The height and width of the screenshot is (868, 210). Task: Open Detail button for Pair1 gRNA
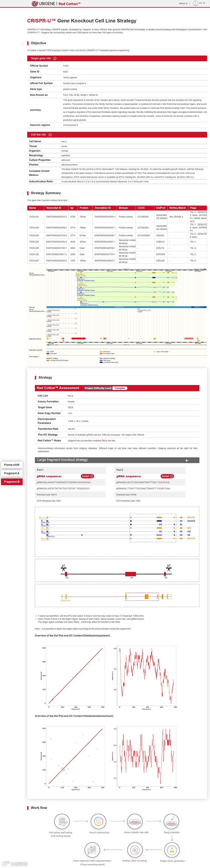click(87, 476)
